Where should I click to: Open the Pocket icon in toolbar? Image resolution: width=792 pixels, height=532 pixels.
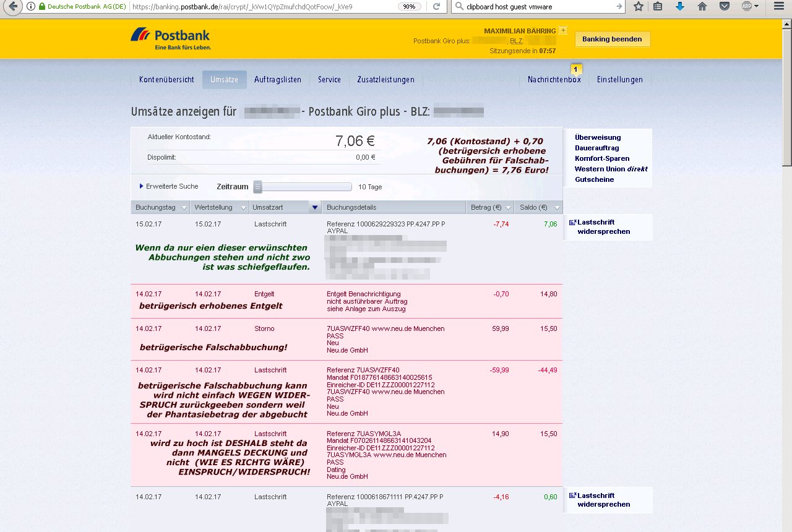click(724, 7)
